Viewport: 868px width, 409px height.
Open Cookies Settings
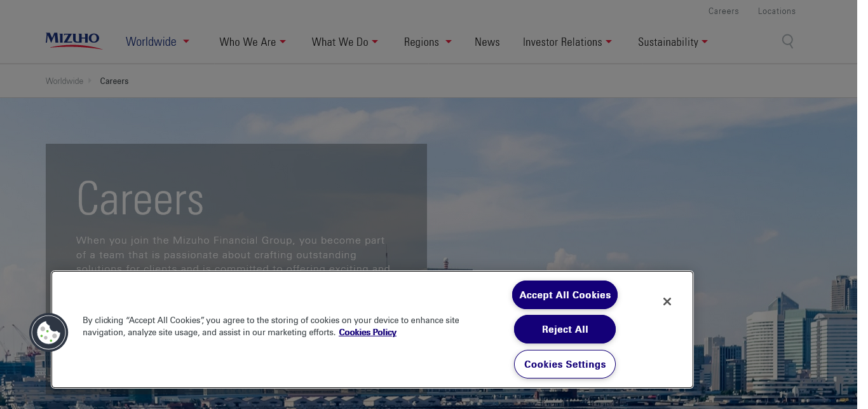564,364
